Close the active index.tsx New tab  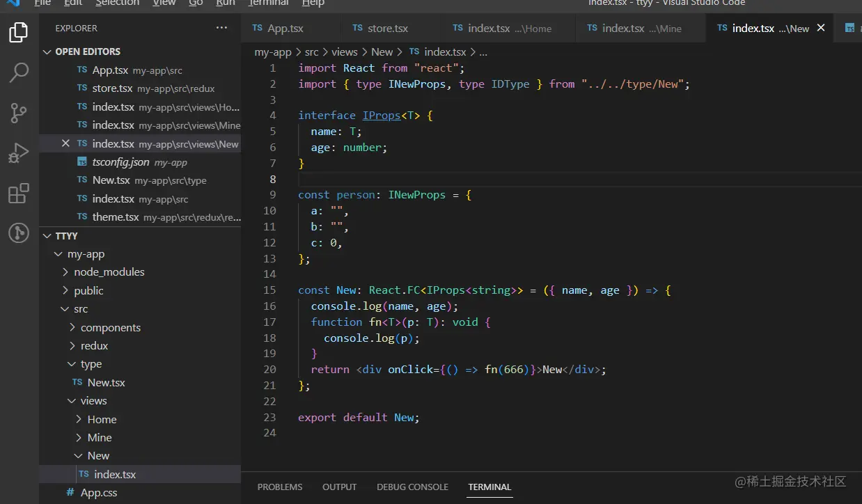tap(821, 28)
